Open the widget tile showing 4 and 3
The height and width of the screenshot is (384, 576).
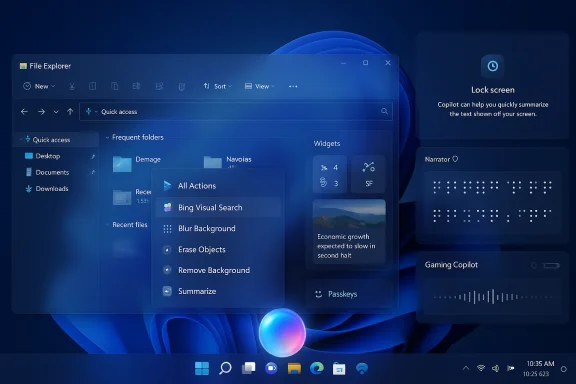[x=330, y=174]
